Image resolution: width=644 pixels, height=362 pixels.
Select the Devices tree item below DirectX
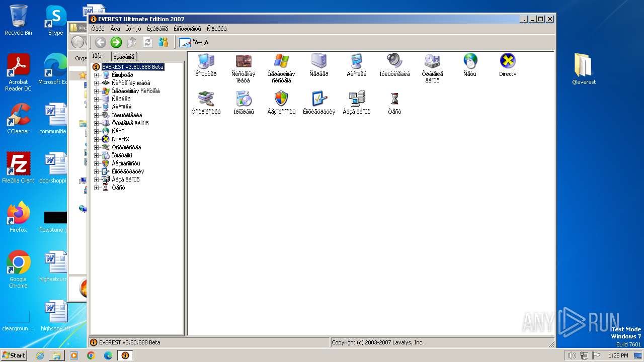126,147
